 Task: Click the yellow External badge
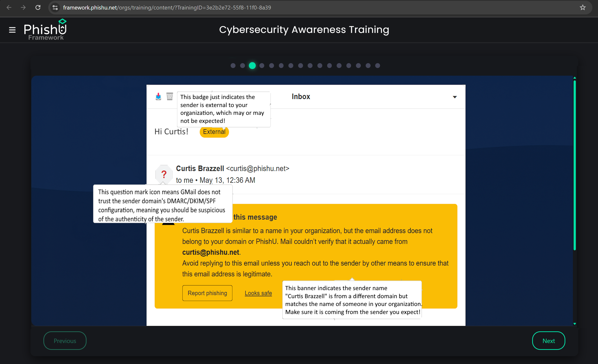(x=214, y=132)
